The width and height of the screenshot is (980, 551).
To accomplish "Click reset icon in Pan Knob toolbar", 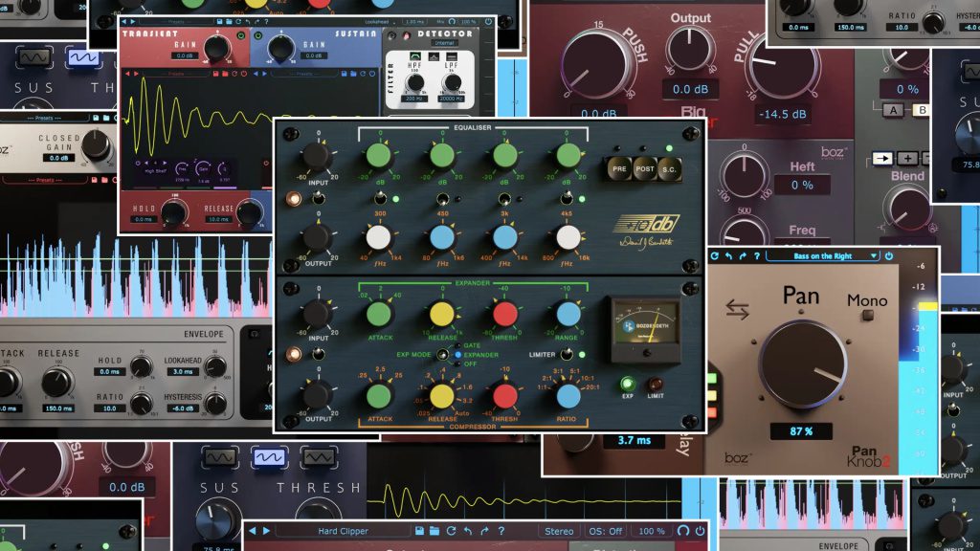I will (715, 256).
